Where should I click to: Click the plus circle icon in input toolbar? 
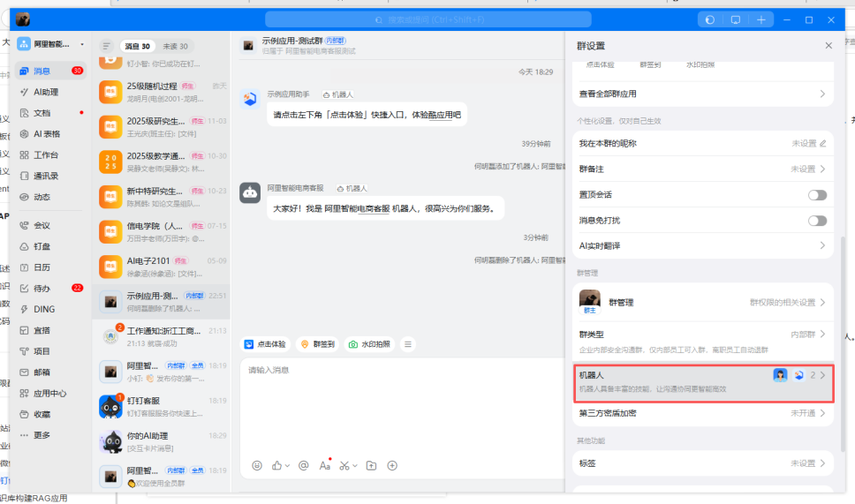pyautogui.click(x=392, y=465)
